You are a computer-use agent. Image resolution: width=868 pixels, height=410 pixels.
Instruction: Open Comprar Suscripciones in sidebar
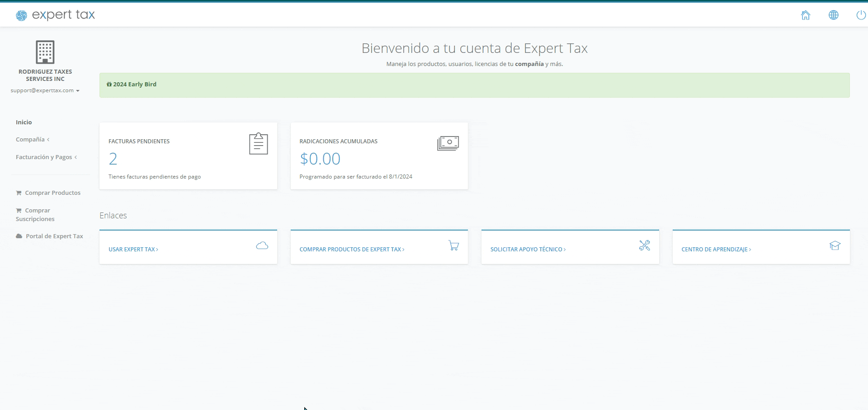35,215
